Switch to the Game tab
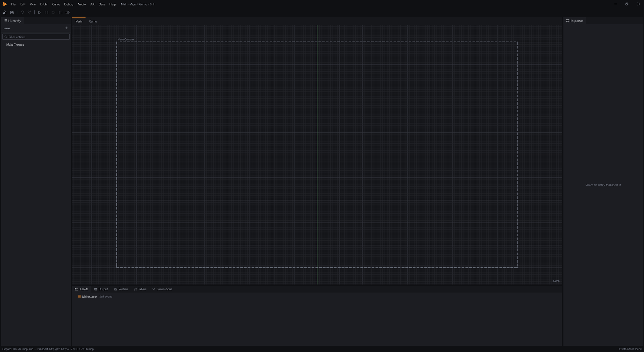 pos(93,21)
